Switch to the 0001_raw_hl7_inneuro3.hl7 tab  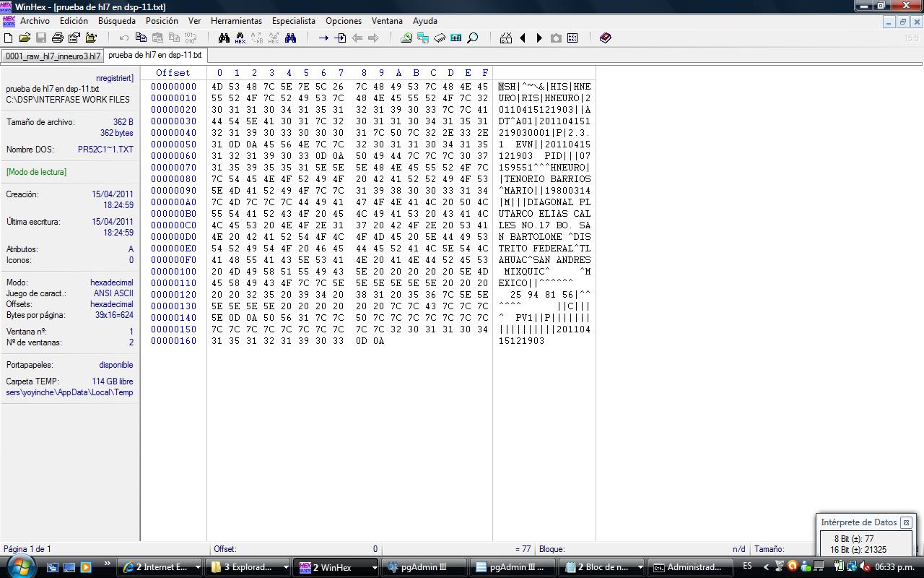[53, 56]
